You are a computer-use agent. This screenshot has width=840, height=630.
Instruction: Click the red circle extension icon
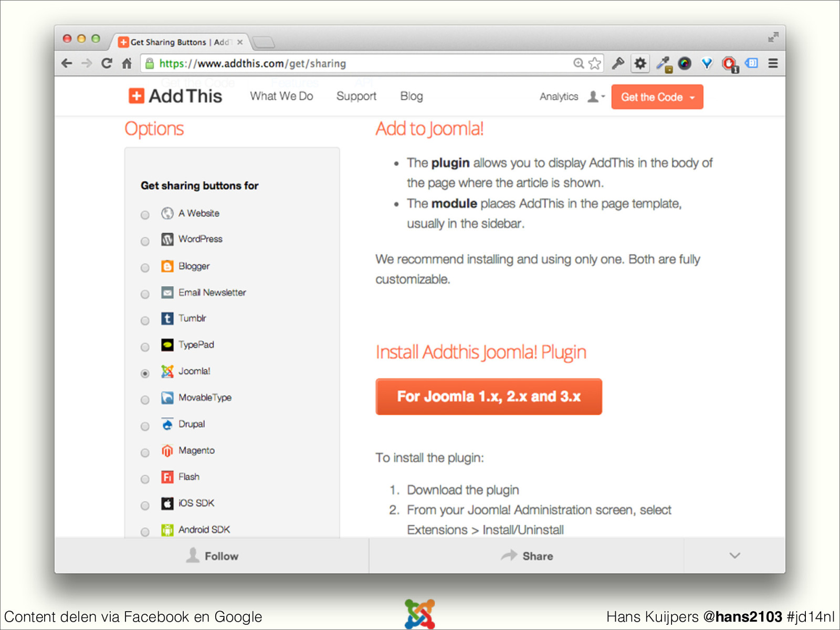pos(730,64)
